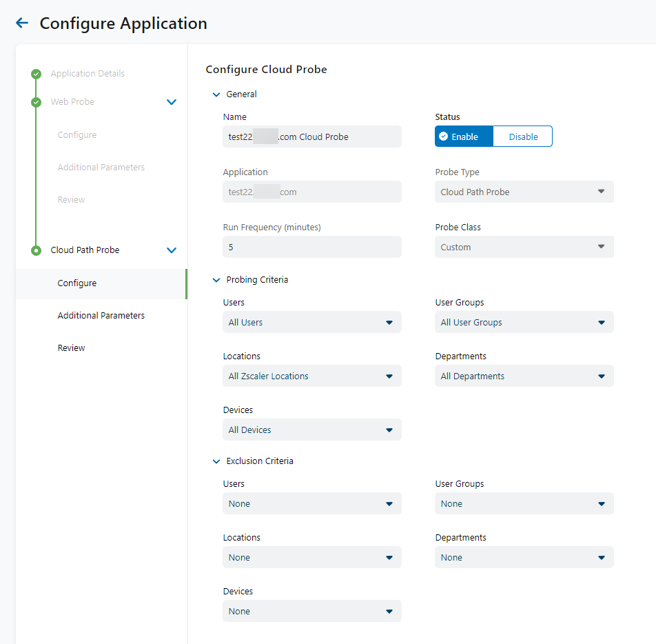Open the Exclusion Criteria Devices dropdown
The image size is (656, 644).
pyautogui.click(x=312, y=612)
